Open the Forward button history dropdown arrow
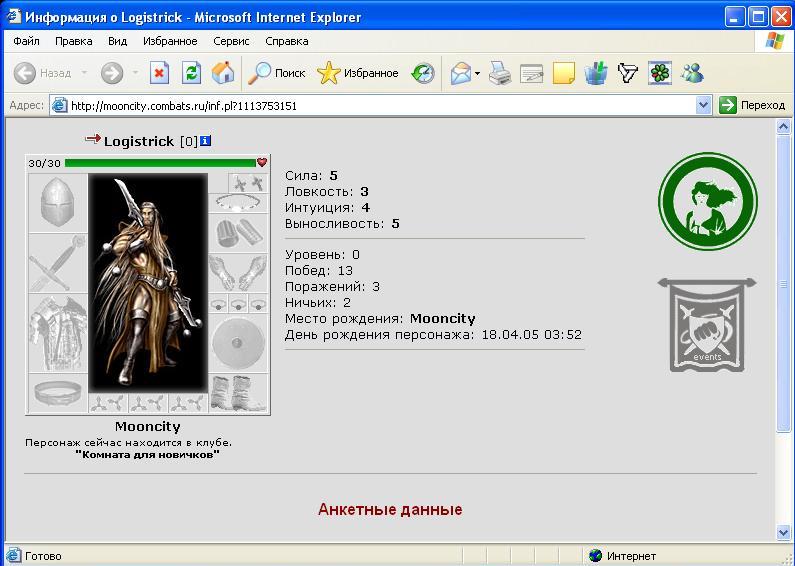 [x=135, y=74]
